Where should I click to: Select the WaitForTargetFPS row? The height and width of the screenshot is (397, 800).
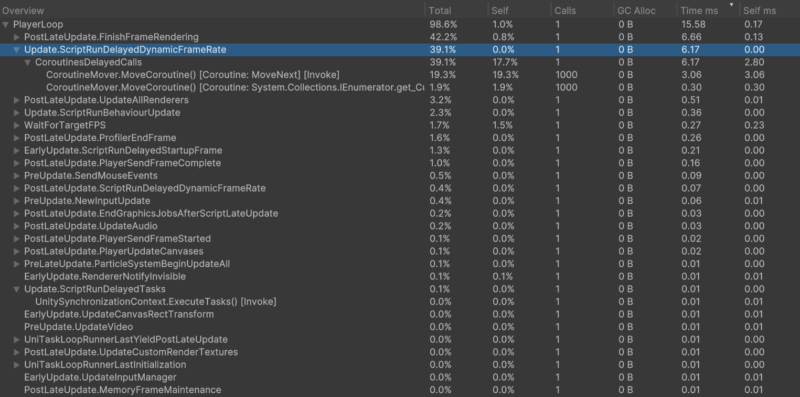pyautogui.click(x=400, y=125)
